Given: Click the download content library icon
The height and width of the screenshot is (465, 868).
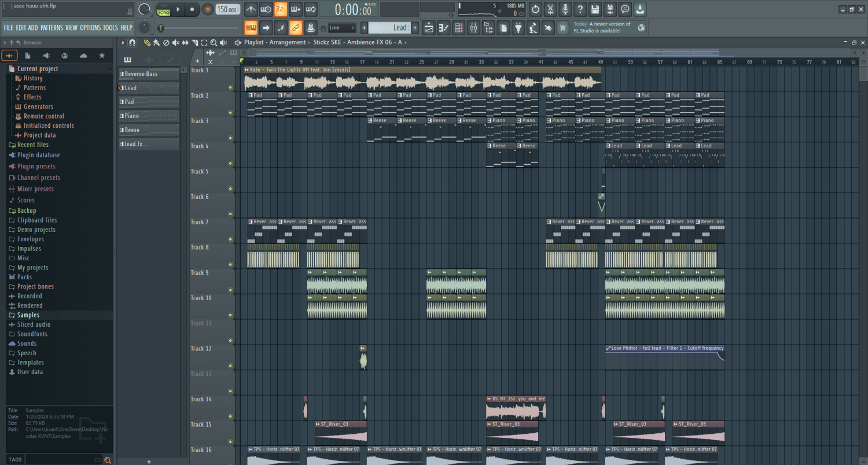Looking at the screenshot, I should point(640,9).
